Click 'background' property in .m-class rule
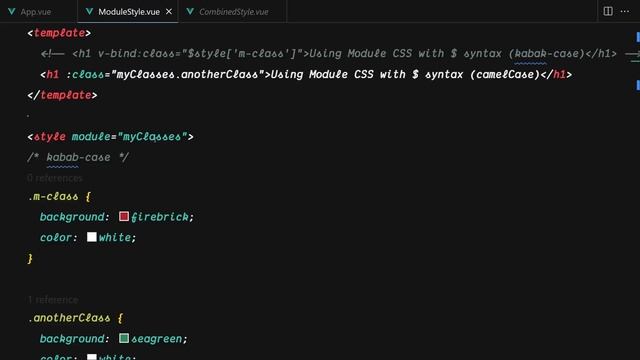Image resolution: width=640 pixels, height=360 pixels. (x=72, y=217)
